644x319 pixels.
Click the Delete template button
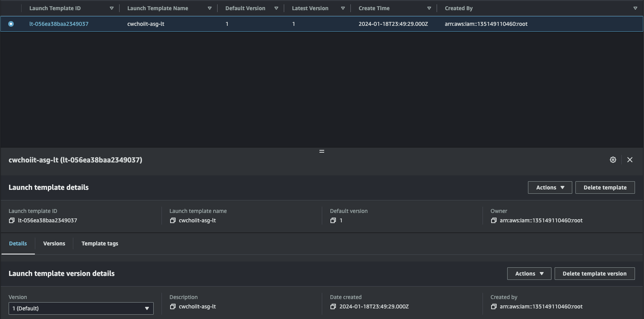[x=605, y=187]
